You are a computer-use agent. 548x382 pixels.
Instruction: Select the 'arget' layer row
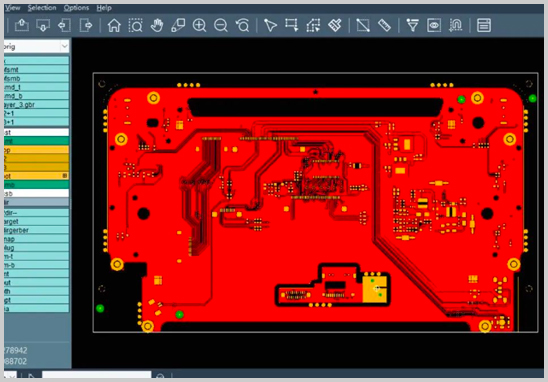tap(36, 222)
